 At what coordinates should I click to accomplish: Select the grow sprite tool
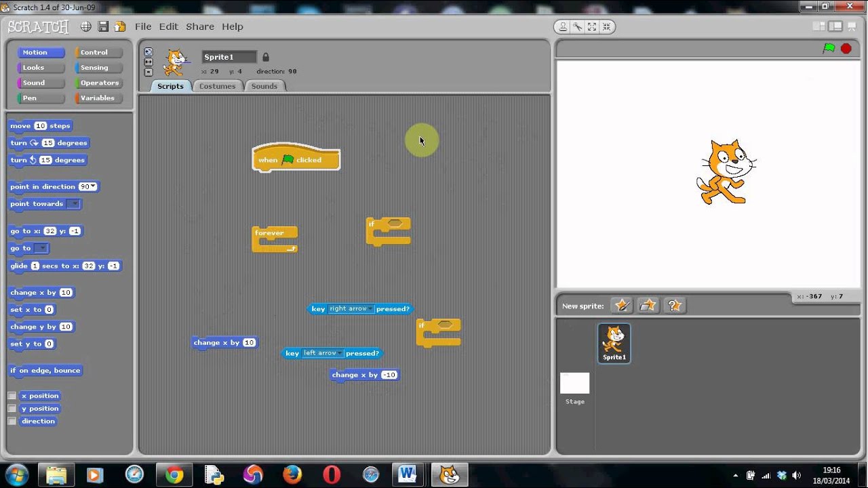tap(592, 26)
